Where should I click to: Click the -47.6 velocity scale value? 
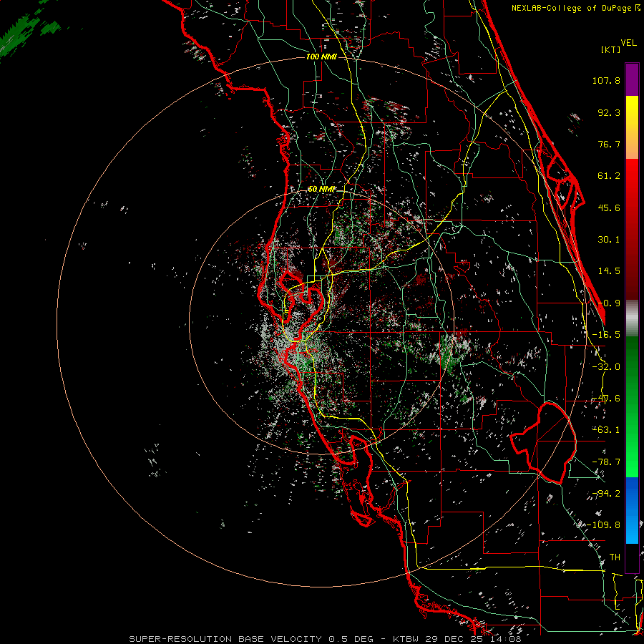coord(606,399)
